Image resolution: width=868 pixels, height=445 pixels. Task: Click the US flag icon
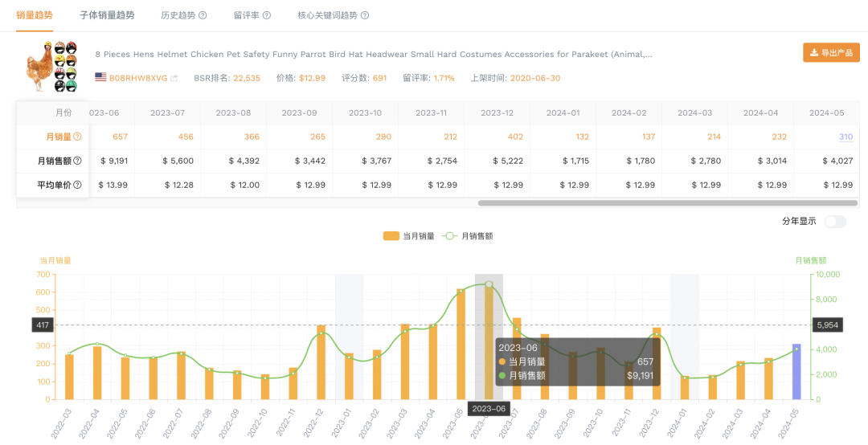[100, 77]
